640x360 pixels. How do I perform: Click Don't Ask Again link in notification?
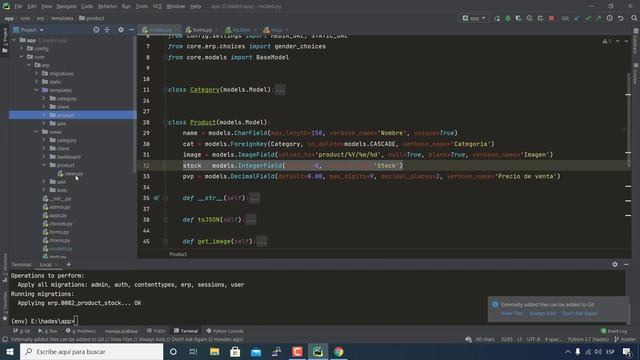580,313
